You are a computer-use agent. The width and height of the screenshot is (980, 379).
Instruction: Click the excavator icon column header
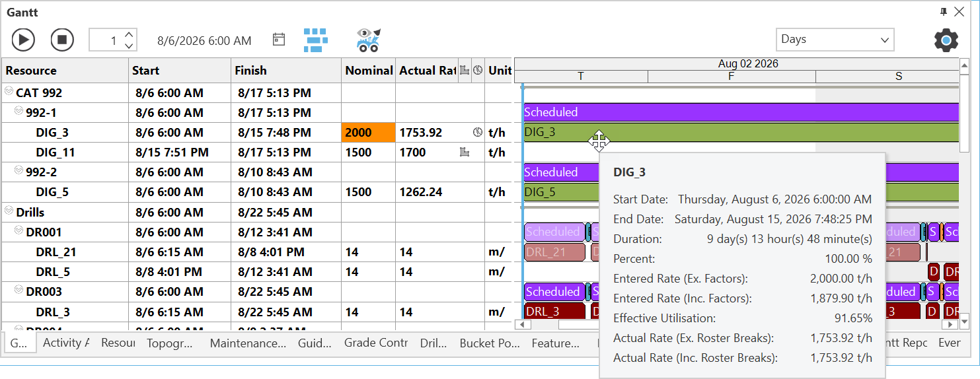(x=465, y=70)
